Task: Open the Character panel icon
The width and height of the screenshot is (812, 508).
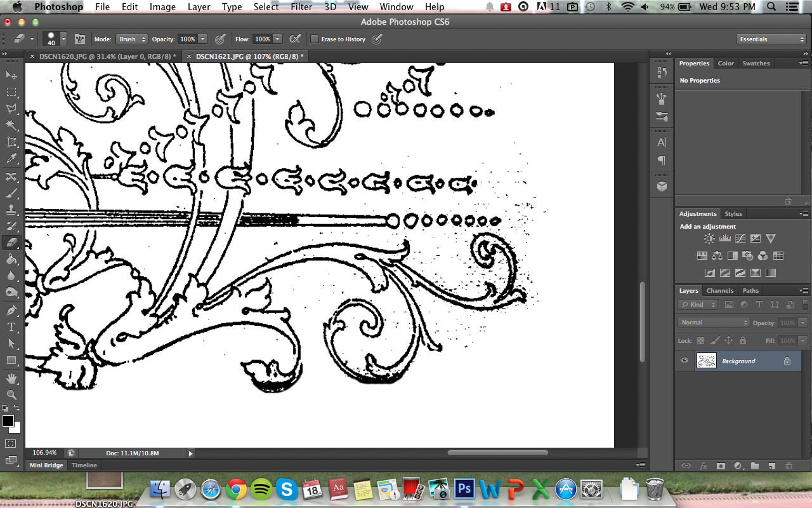Action: [662, 142]
